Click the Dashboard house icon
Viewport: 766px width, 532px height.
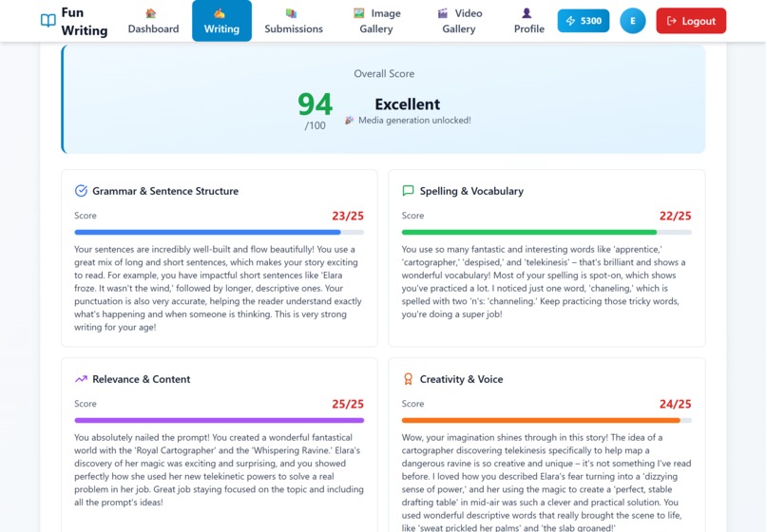tap(151, 13)
